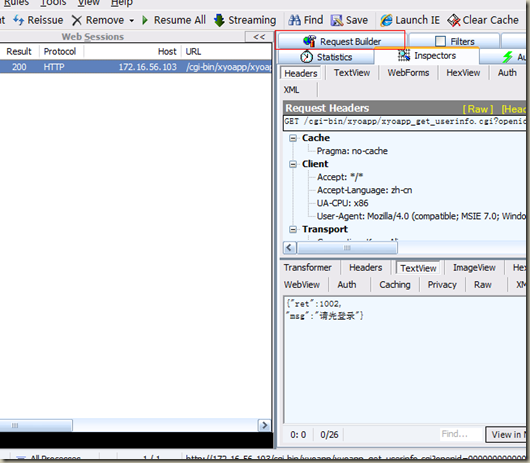
Task: Toggle the Filters checkbox
Action: (x=440, y=41)
